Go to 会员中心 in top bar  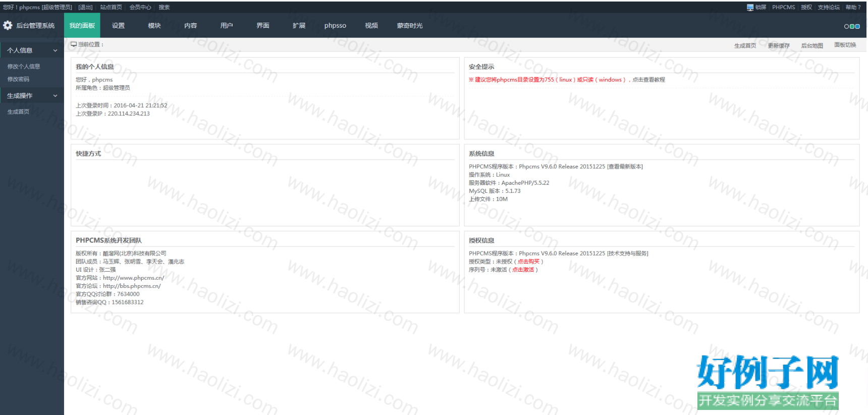pyautogui.click(x=140, y=7)
